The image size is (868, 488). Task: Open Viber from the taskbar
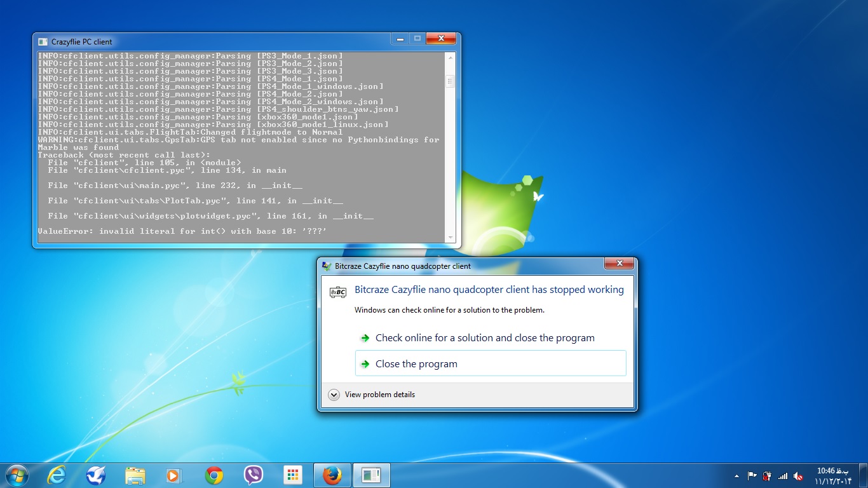[x=254, y=475]
